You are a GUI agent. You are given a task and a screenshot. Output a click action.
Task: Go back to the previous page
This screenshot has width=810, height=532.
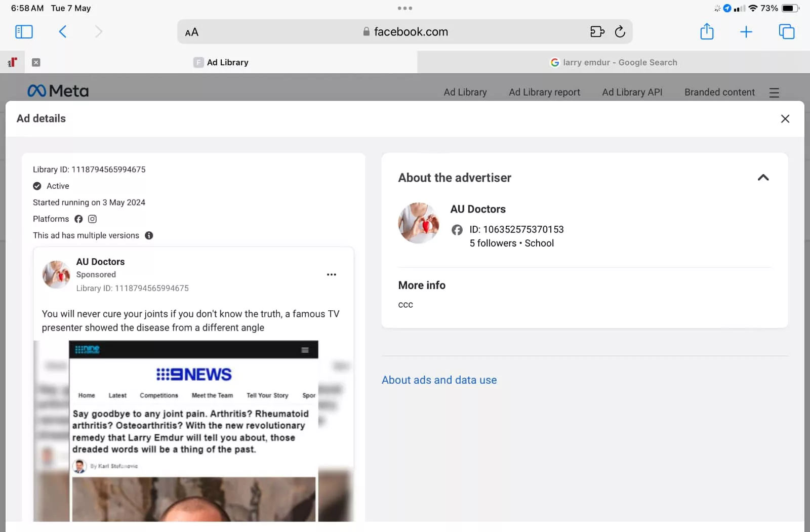click(63, 32)
